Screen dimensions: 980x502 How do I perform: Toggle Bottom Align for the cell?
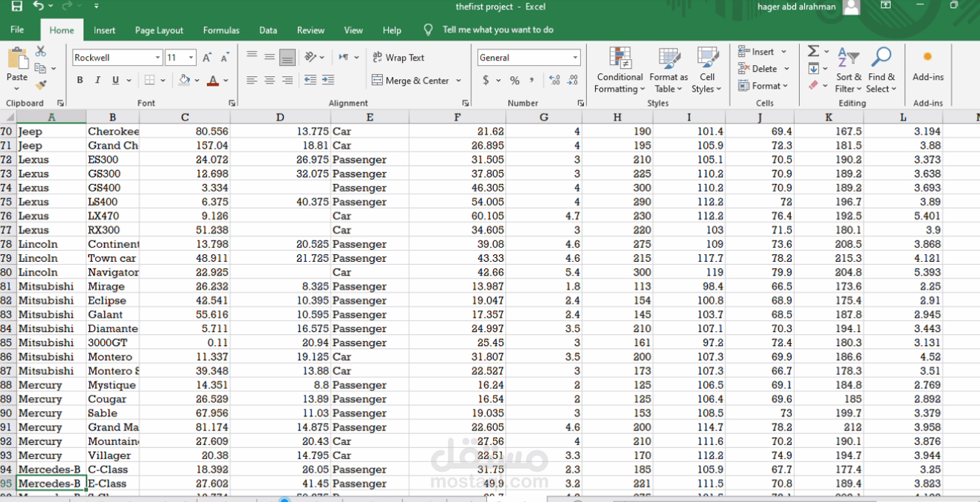(x=287, y=57)
